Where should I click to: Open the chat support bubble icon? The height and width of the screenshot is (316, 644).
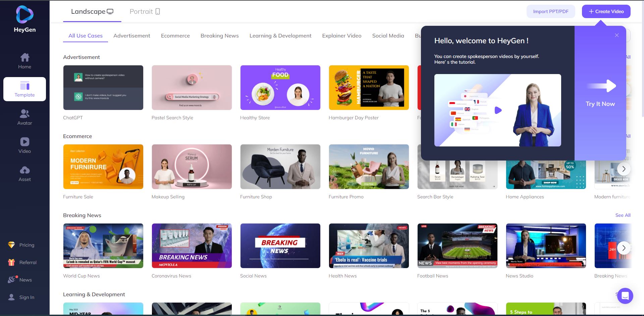pos(625,296)
